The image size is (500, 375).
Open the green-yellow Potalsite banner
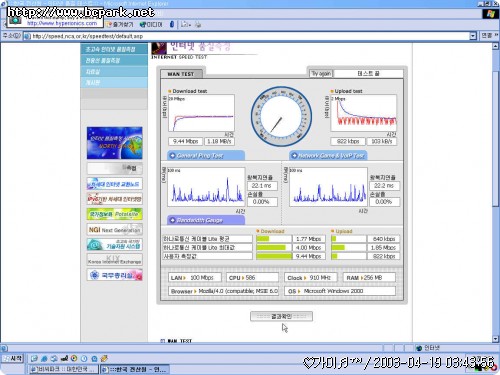[114, 214]
